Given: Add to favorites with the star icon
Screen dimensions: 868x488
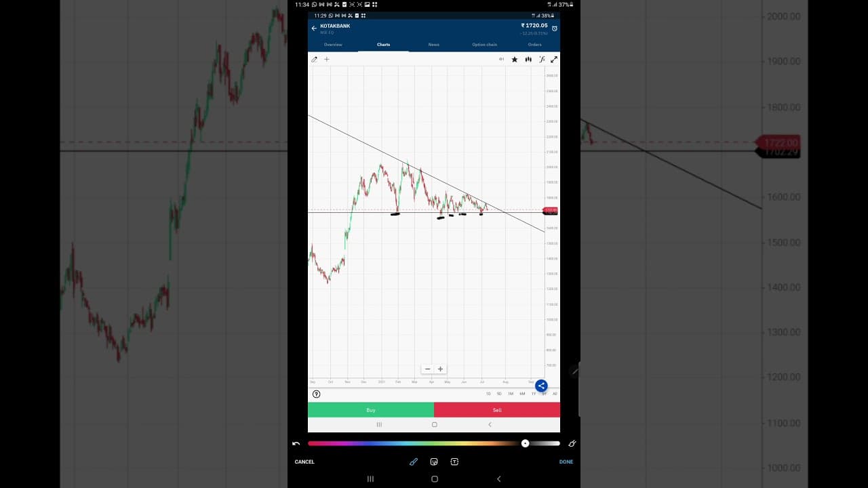Looking at the screenshot, I should 515,60.
